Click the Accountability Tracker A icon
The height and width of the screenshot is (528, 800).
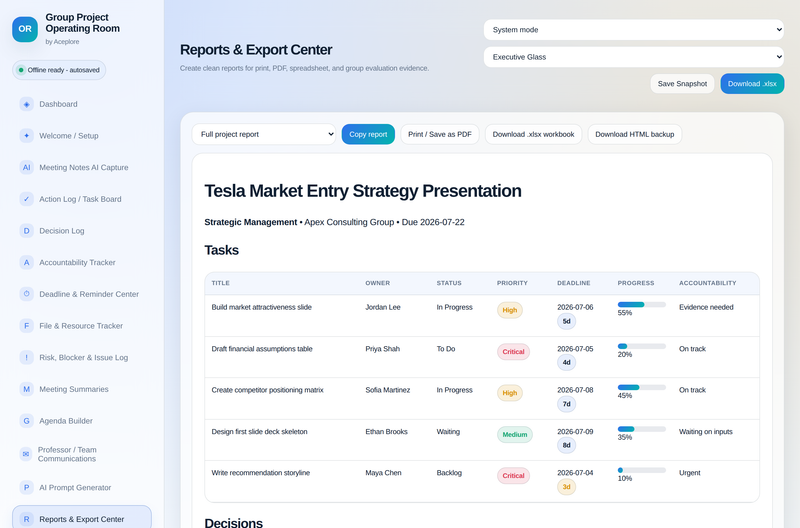27,262
